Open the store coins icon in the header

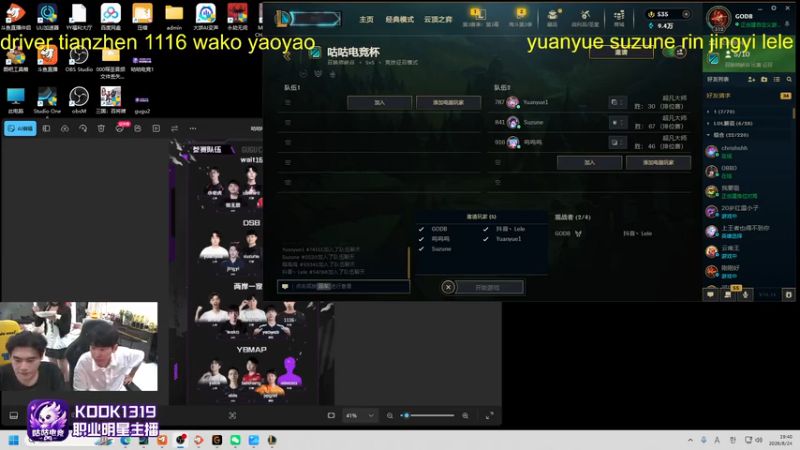point(619,15)
